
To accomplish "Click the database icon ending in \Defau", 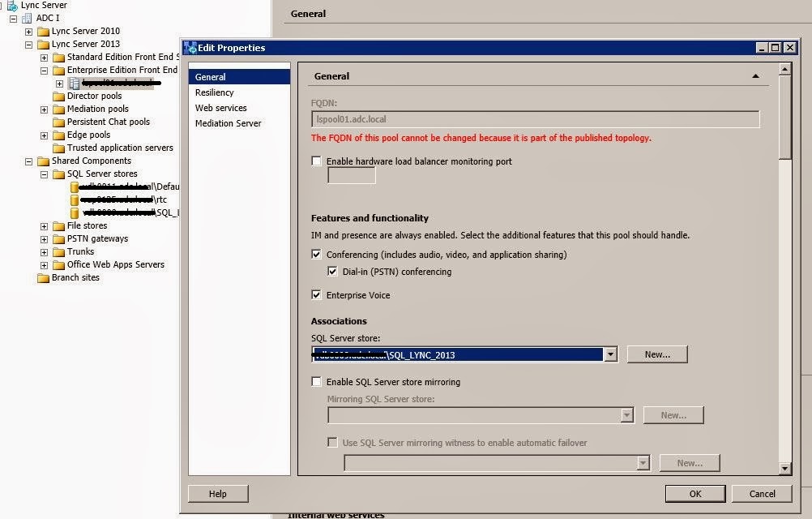I will tap(75, 187).
